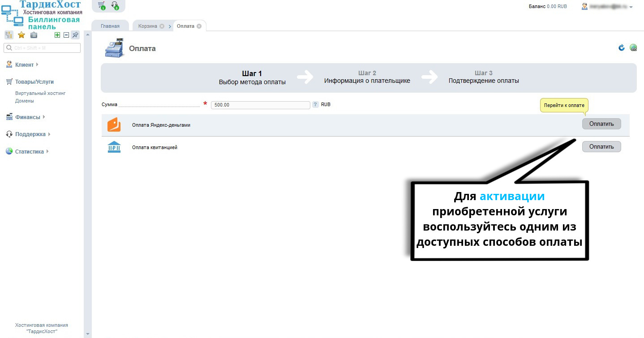
Task: Switch to the menu tree view icon
Action: pyautogui.click(x=9, y=35)
